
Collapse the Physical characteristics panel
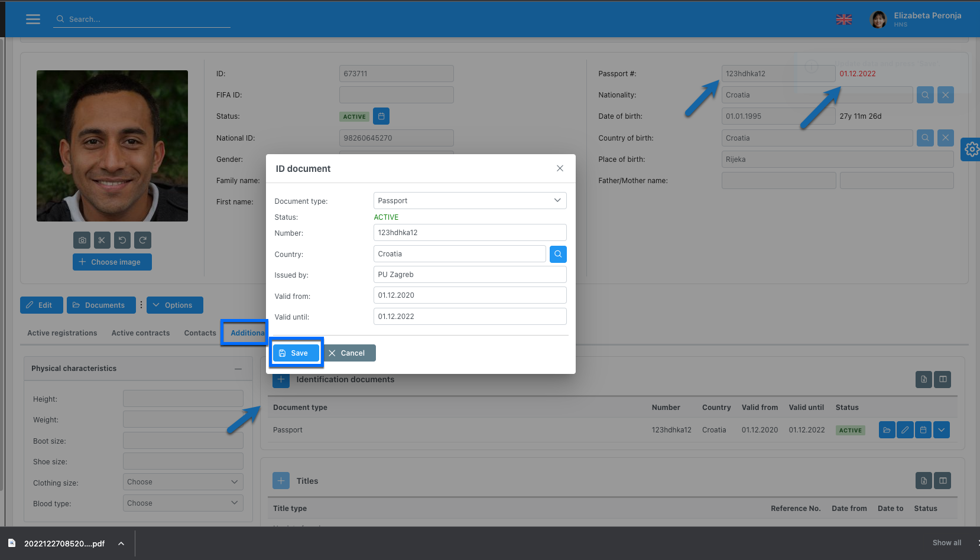click(238, 369)
